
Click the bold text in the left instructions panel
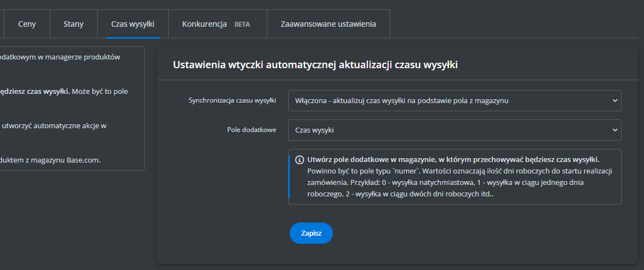(35, 91)
